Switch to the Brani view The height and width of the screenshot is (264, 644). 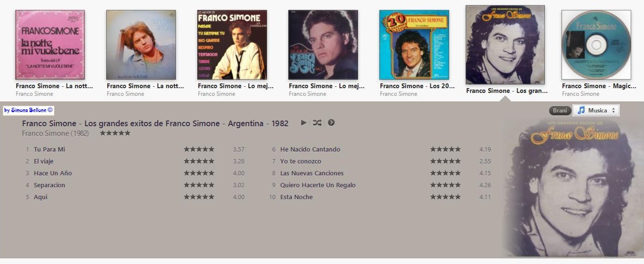(x=560, y=111)
